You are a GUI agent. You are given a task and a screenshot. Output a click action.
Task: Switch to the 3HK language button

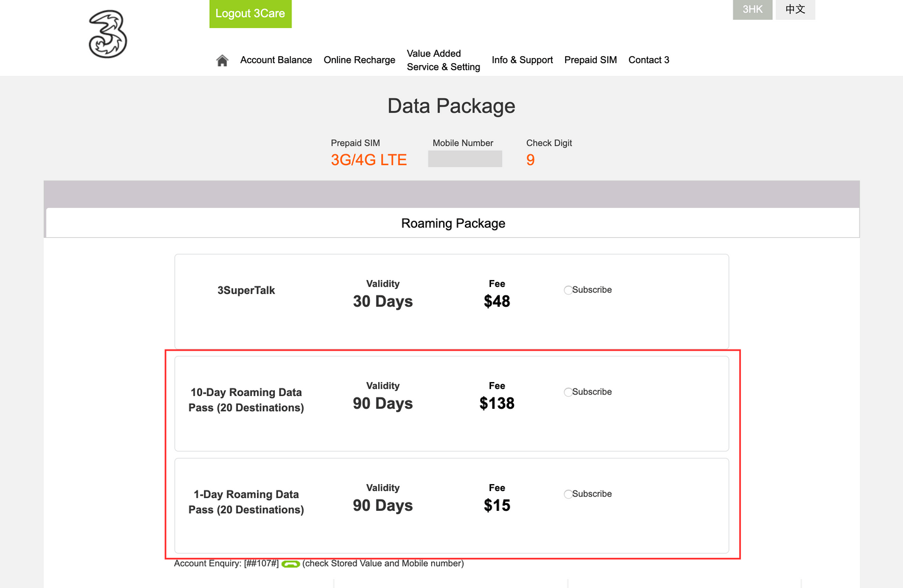click(752, 10)
